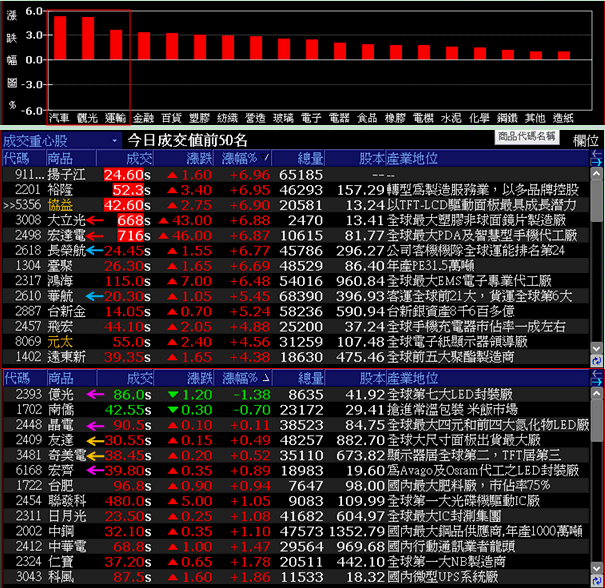Click the 產業地位 header in the upper table
Image resolution: width=605 pixels, height=588 pixels.
tap(488, 158)
